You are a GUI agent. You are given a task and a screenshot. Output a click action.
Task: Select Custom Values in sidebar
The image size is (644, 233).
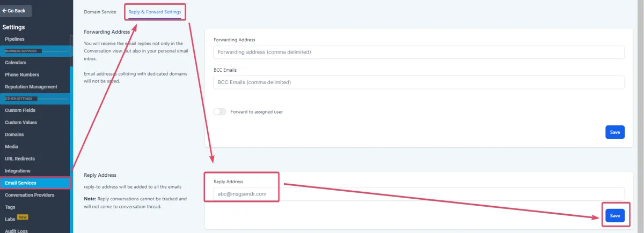coord(20,122)
